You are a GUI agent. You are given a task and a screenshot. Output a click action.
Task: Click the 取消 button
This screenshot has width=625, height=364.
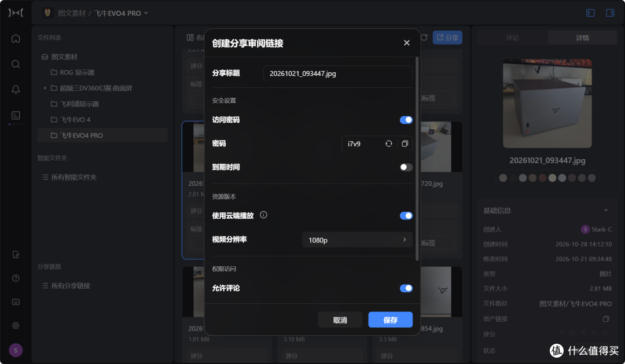click(x=340, y=320)
